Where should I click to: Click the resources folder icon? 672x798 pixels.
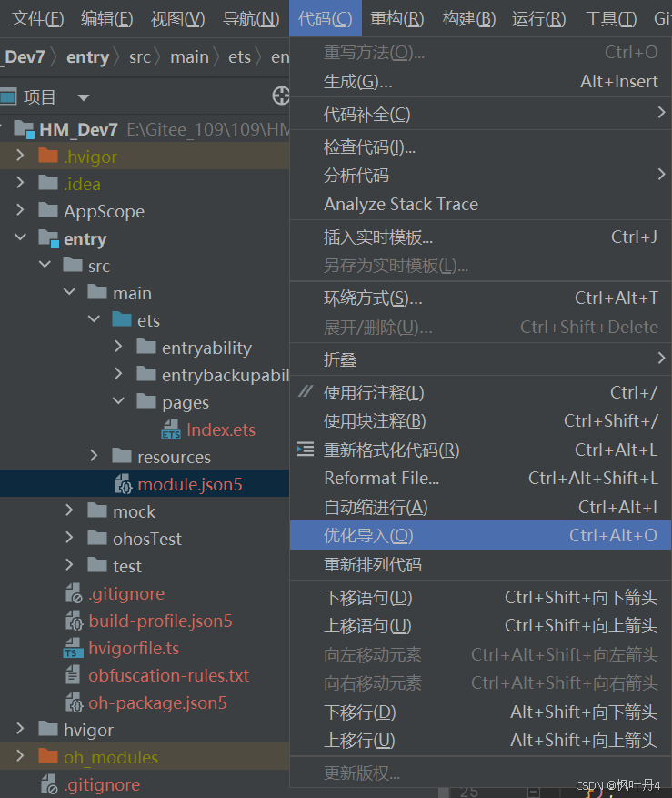pyautogui.click(x=122, y=456)
